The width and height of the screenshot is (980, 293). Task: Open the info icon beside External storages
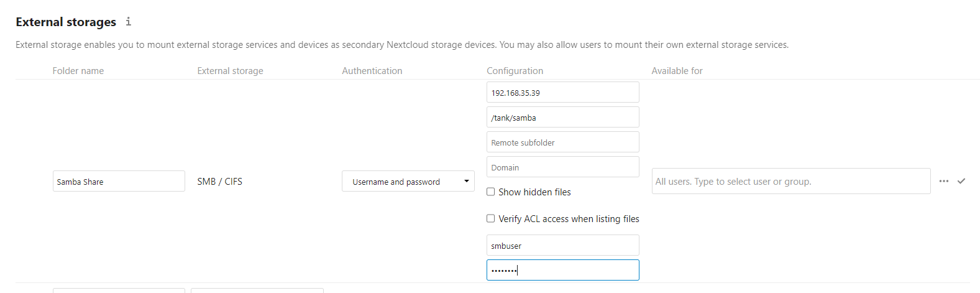128,22
